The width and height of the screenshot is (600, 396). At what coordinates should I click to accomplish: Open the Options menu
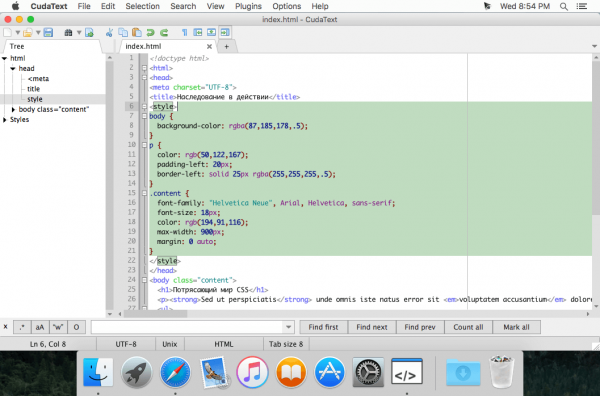point(287,6)
